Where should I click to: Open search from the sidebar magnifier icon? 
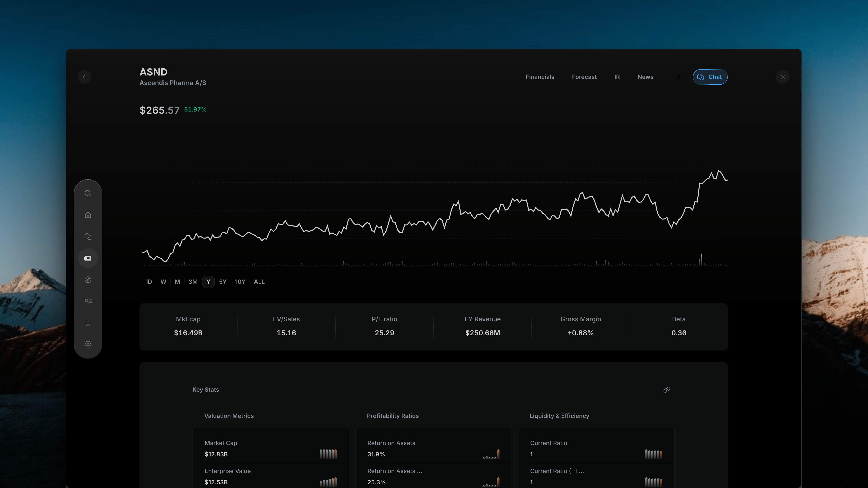[88, 193]
